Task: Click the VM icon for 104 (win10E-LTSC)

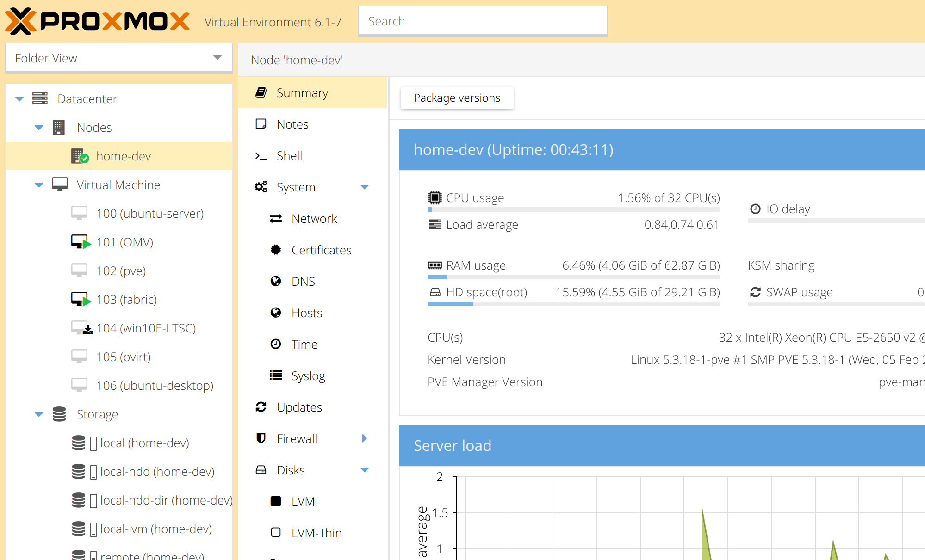Action: pyautogui.click(x=82, y=328)
